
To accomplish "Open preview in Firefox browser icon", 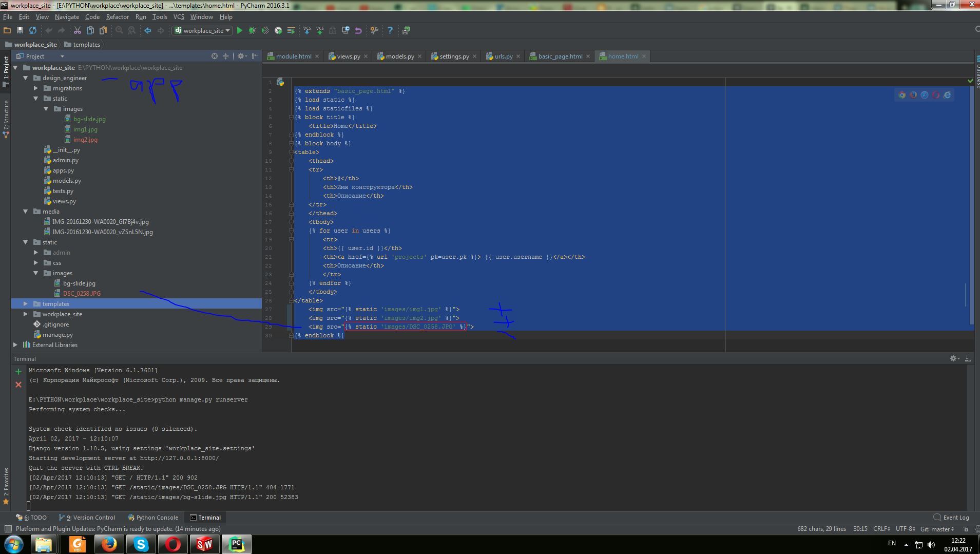I will tap(913, 94).
